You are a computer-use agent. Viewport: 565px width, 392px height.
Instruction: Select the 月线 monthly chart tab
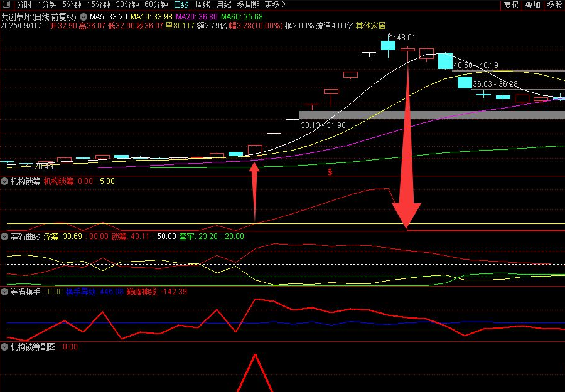tap(223, 4)
